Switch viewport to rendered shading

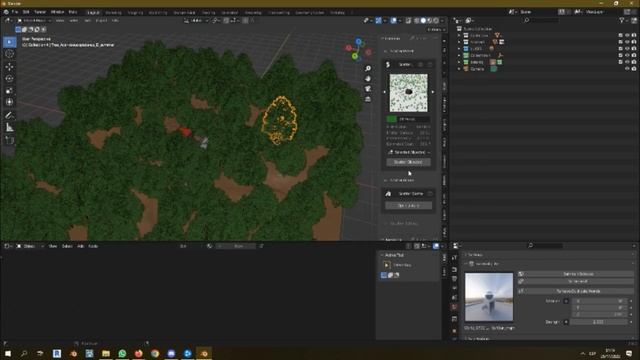coord(436,20)
